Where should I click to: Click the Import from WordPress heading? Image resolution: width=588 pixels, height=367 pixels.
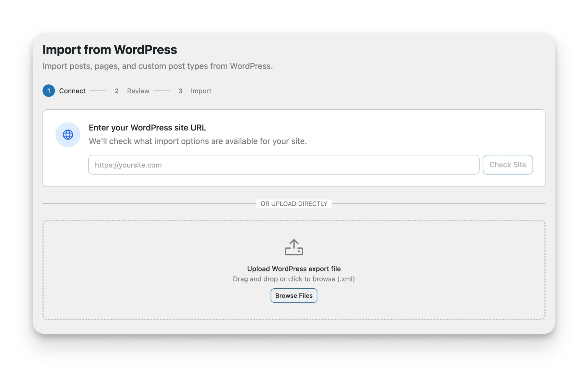(110, 49)
